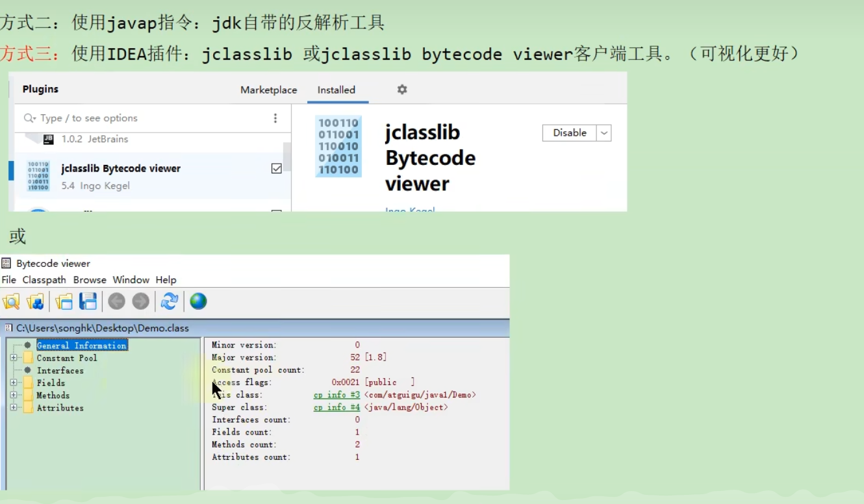Click the Bytecode viewer window title icon

tap(6, 263)
